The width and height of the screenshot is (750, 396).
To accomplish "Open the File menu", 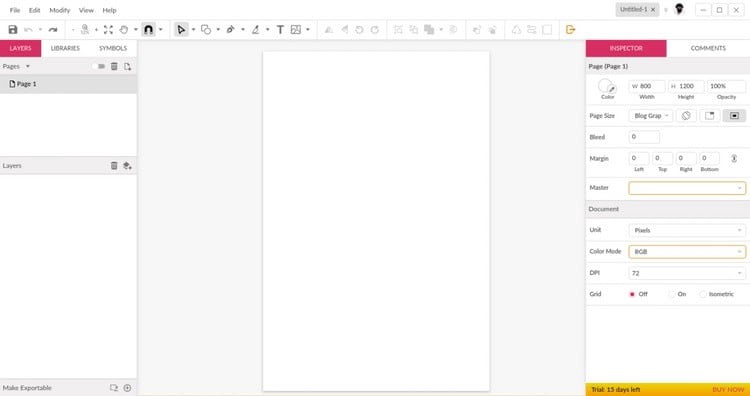I will pyautogui.click(x=15, y=10).
